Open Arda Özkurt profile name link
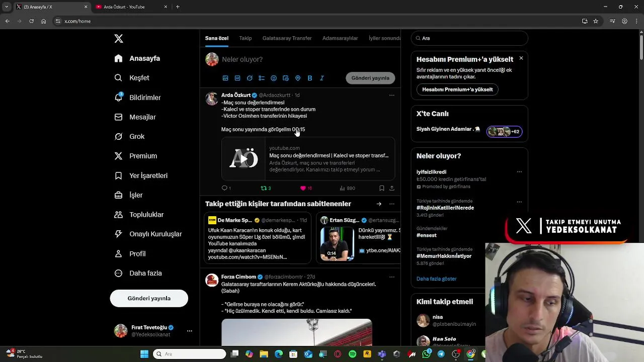Image resolution: width=644 pixels, height=362 pixels. coord(236,95)
